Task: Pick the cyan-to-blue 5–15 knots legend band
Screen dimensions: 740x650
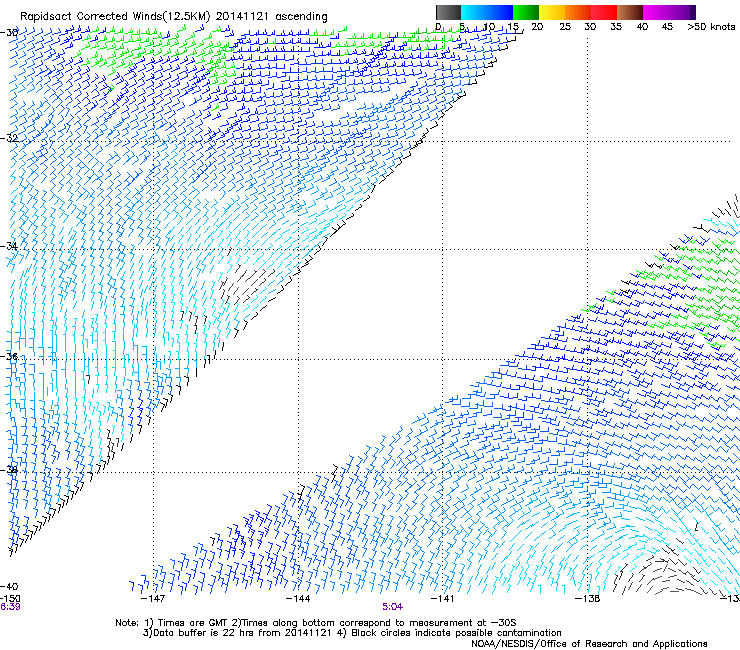Action: point(487,12)
